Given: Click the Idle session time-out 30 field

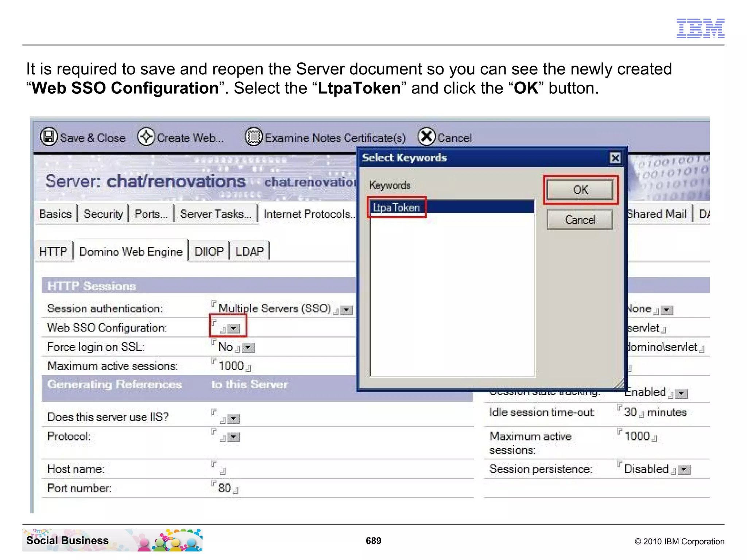Looking at the screenshot, I should coord(631,412).
